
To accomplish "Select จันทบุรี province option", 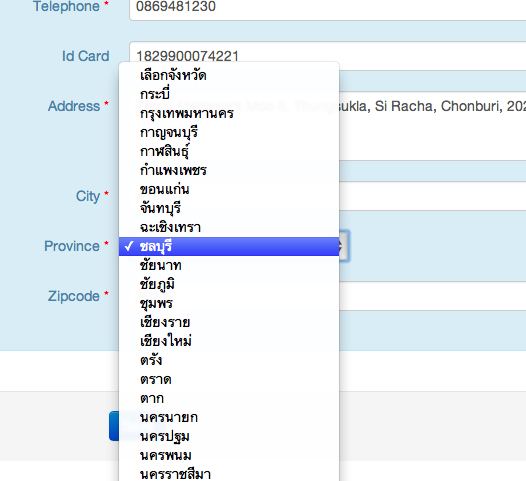I will tap(229, 209).
